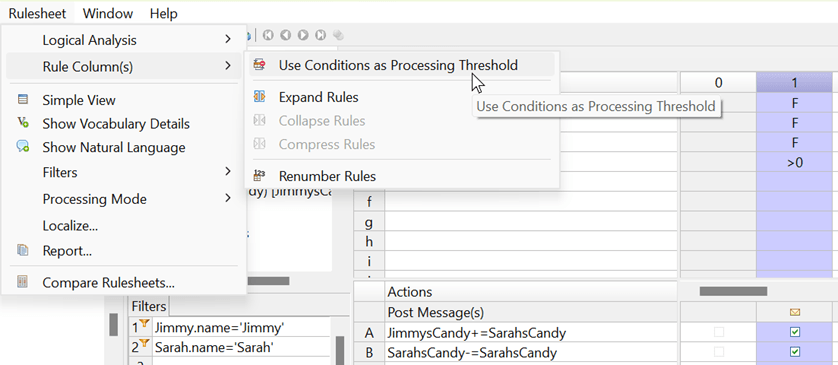
Task: Open the Rule Column(s) submenu
Action: tap(123, 66)
